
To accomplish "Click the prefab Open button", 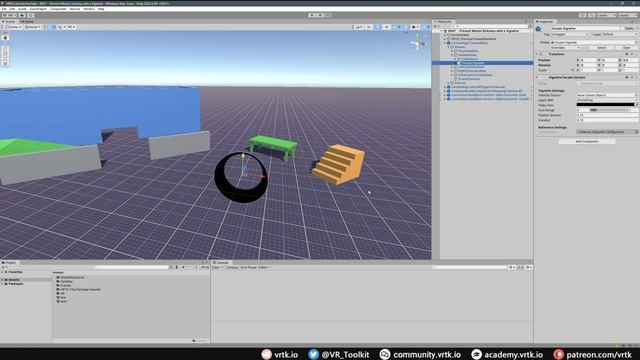I will coord(626,48).
